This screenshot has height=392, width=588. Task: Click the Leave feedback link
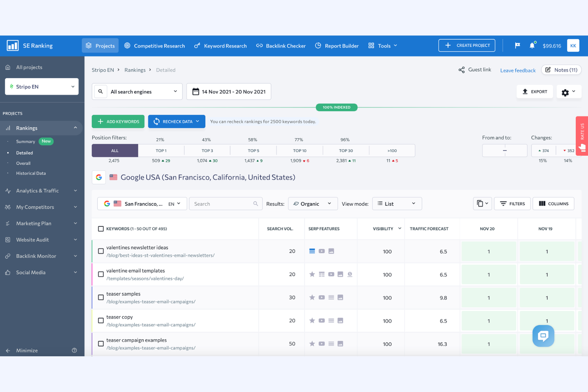518,70
